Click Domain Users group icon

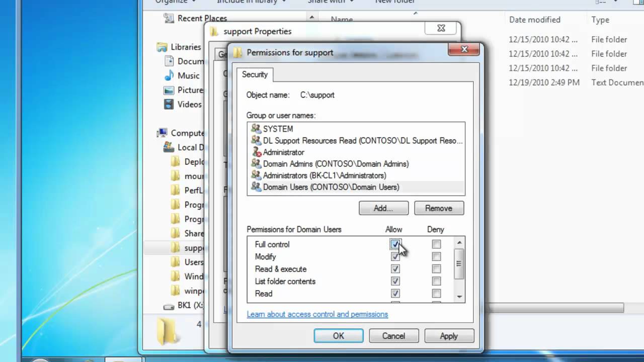pos(256,187)
